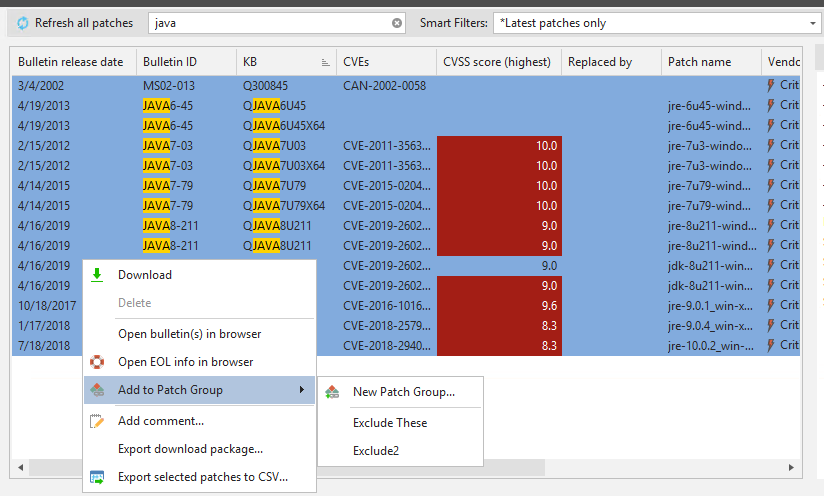
Task: Sort by the KB column header
Action: [285, 62]
